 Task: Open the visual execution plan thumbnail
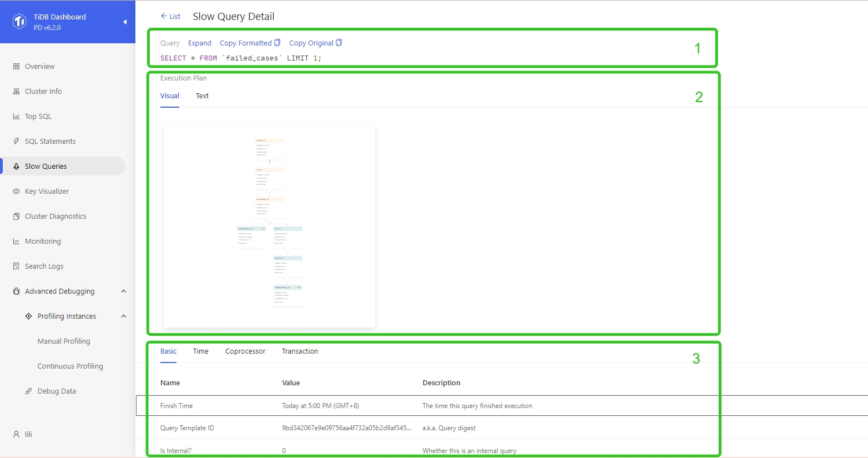pos(269,225)
